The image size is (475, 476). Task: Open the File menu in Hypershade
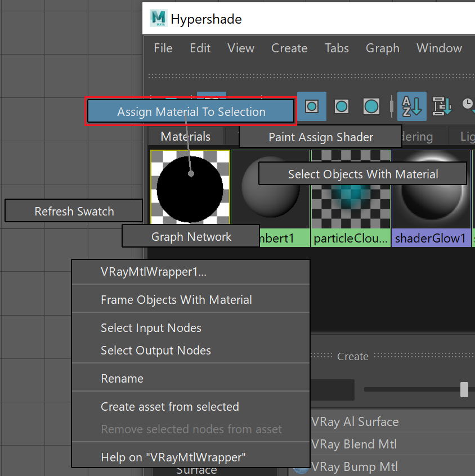(x=163, y=48)
